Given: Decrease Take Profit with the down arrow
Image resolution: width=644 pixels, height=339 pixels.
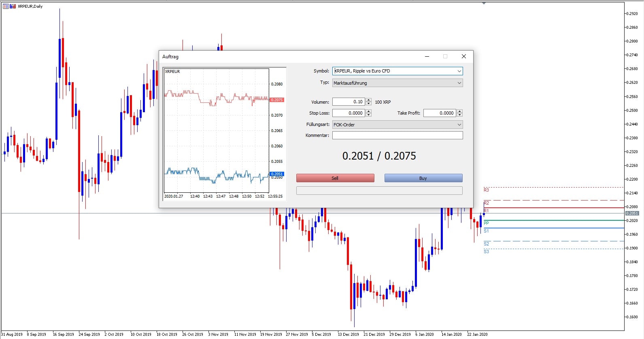Looking at the screenshot, I should coord(459,115).
